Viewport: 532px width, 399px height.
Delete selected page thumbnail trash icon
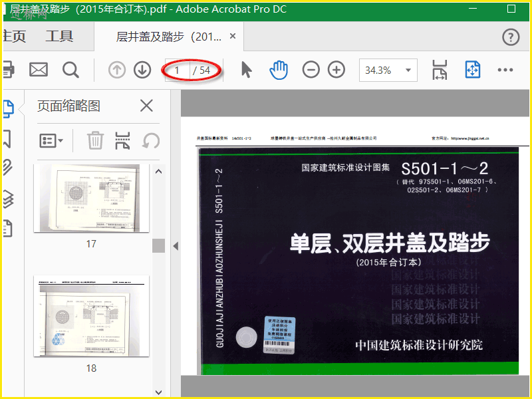95,140
